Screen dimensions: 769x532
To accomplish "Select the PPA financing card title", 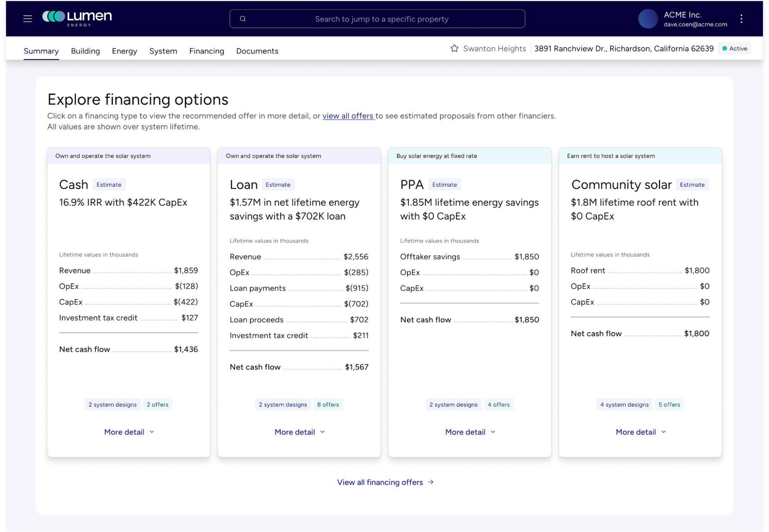I will click(412, 185).
